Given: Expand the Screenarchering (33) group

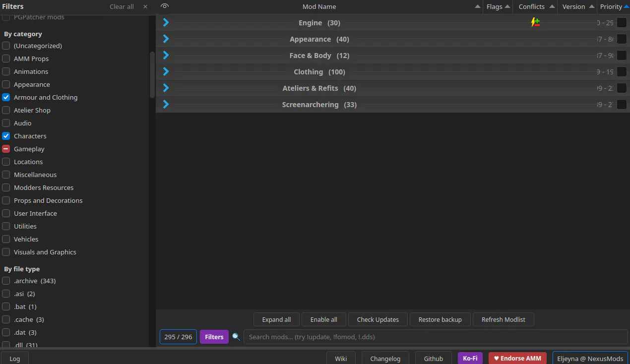Looking at the screenshot, I should 166,104.
